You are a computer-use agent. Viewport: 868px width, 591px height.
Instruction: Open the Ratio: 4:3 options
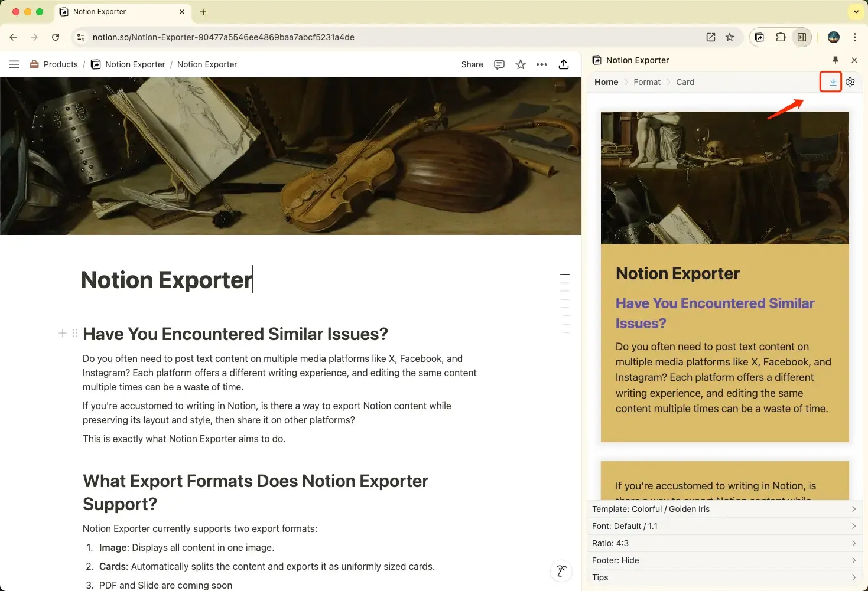(724, 543)
